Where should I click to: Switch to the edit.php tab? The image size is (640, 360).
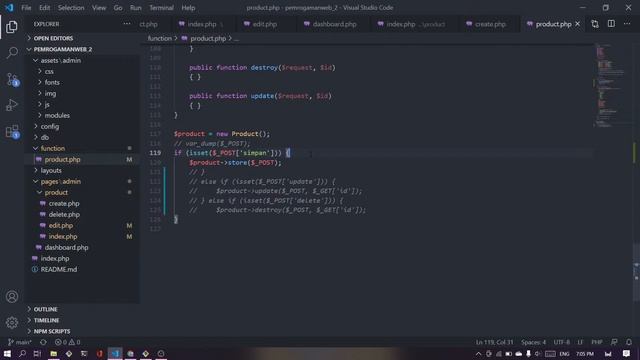coord(264,24)
